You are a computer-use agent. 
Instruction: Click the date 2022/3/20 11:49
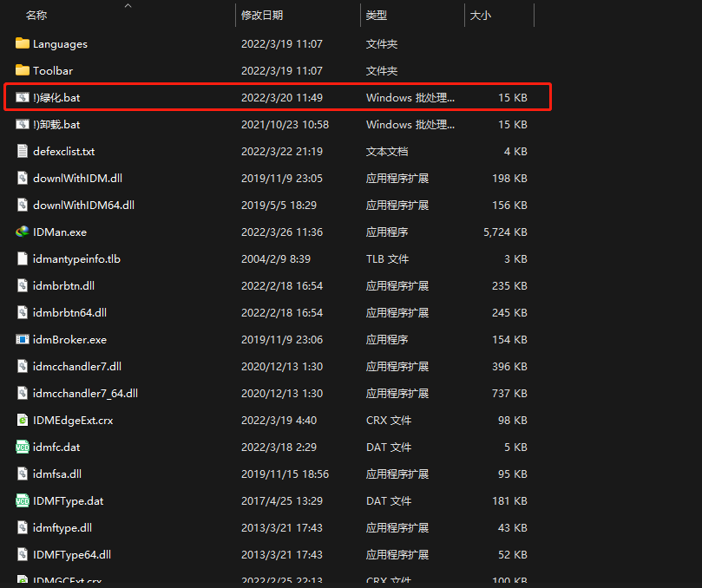pos(282,97)
